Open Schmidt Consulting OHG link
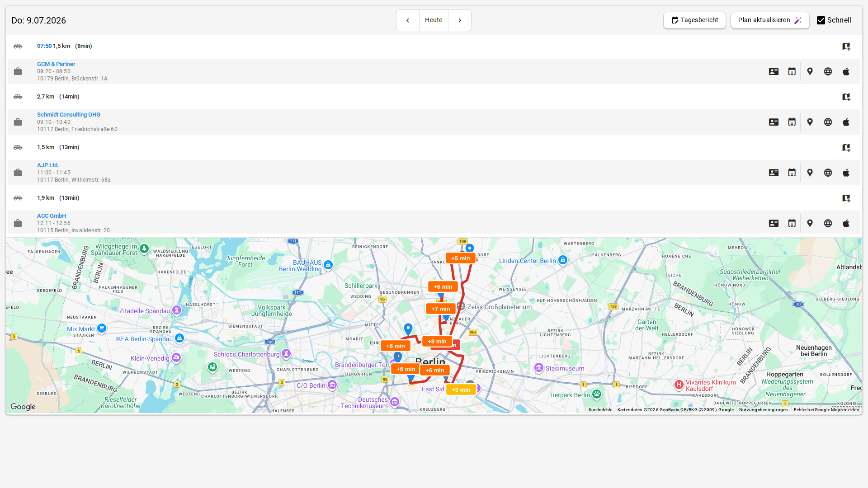868x488 pixels. (69, 115)
